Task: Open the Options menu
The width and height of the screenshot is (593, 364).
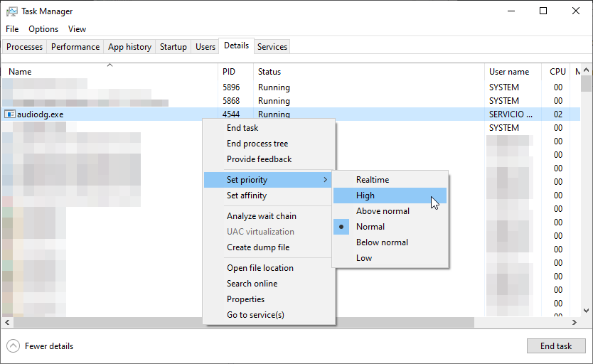Action: 43,29
